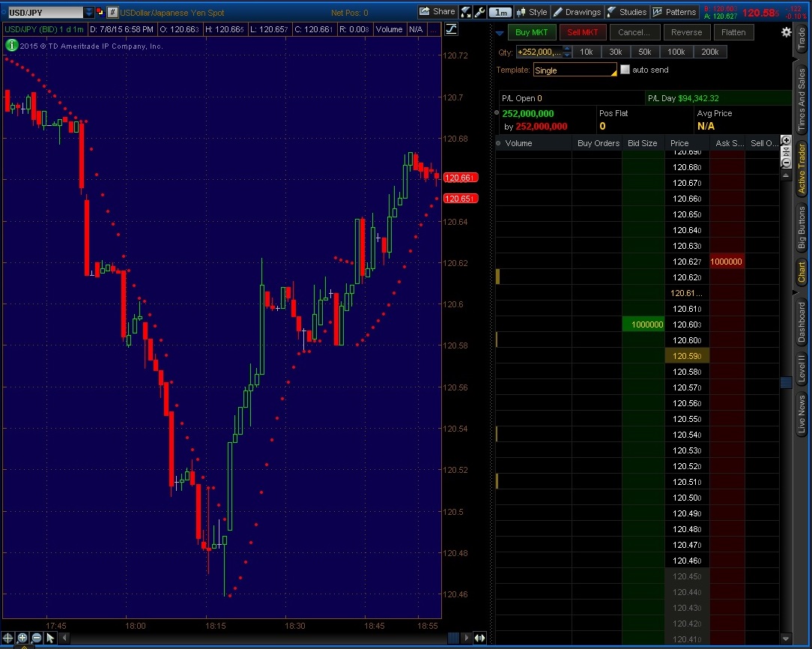Click the Cancel... button
This screenshot has width=812, height=649.
[634, 32]
